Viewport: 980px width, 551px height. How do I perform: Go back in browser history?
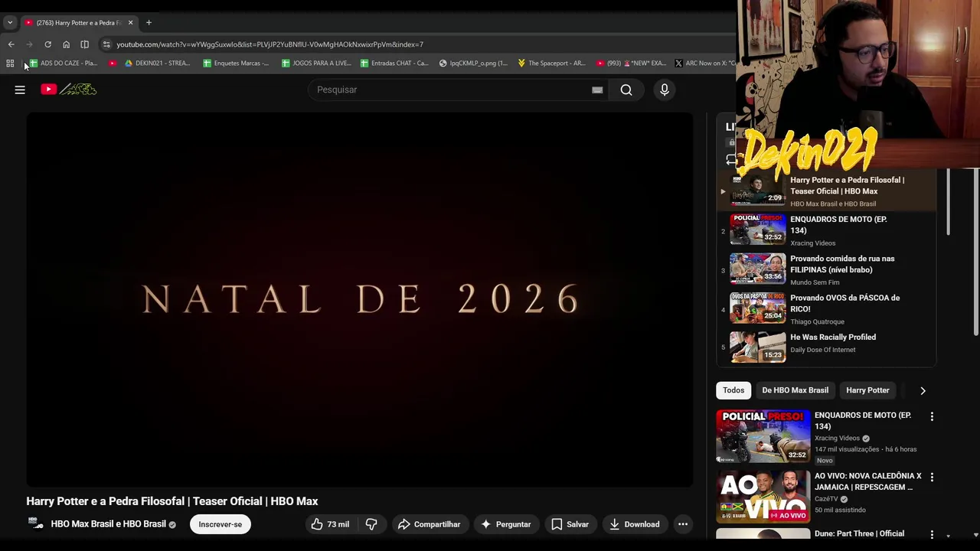[11, 44]
